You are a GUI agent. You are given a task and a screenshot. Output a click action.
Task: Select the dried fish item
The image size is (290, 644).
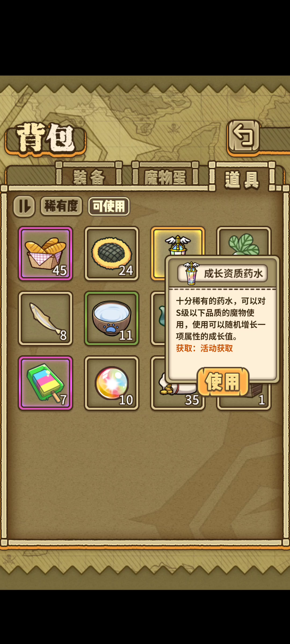pos(45,318)
